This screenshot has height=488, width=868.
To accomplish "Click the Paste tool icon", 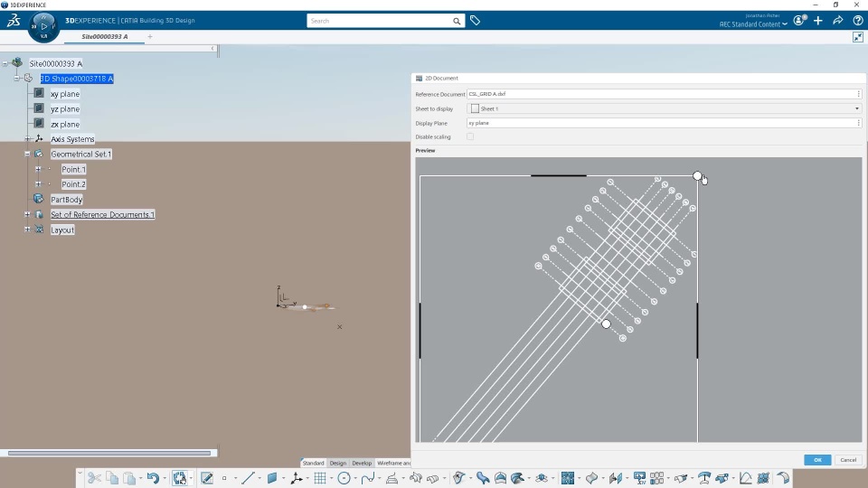I will coord(129,478).
